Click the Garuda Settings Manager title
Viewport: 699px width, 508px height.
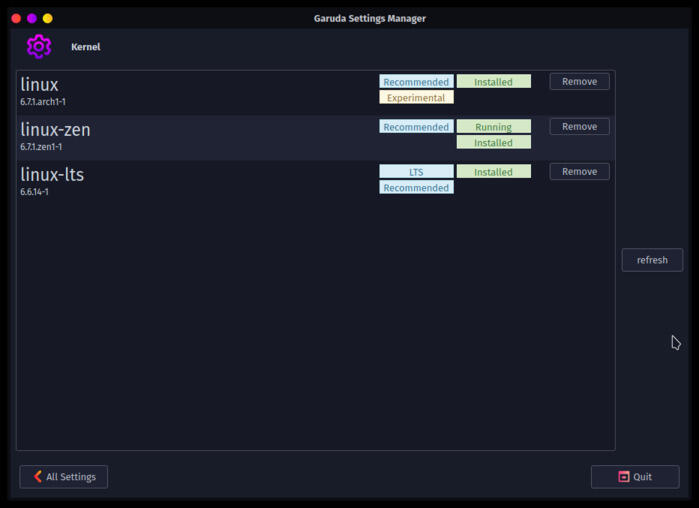pos(370,19)
